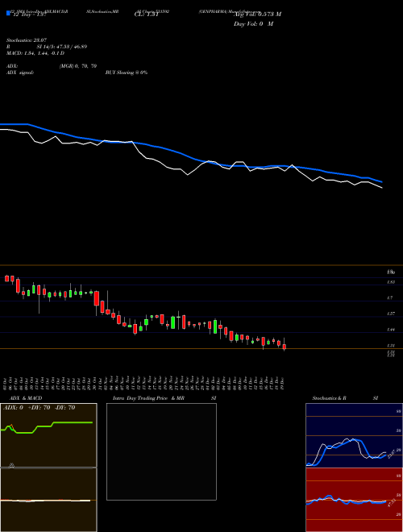Click the 1.83 price axis label
Image resolution: width=403 pixels, height=532 pixels.
point(391,282)
